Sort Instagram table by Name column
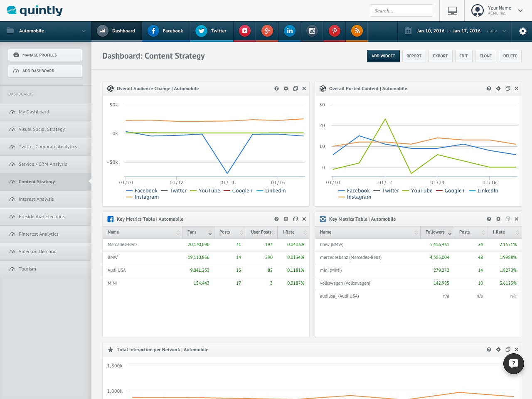This screenshot has height=399, width=532. tap(368, 232)
